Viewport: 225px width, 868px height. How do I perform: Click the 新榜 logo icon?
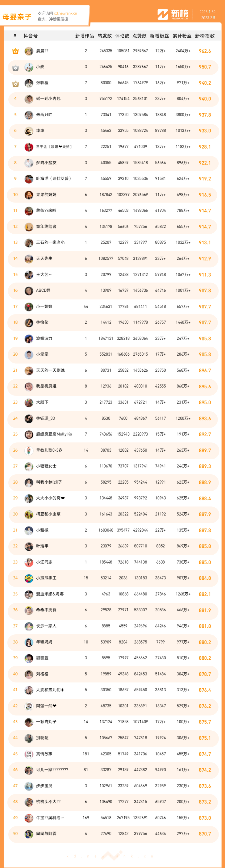tap(163, 14)
